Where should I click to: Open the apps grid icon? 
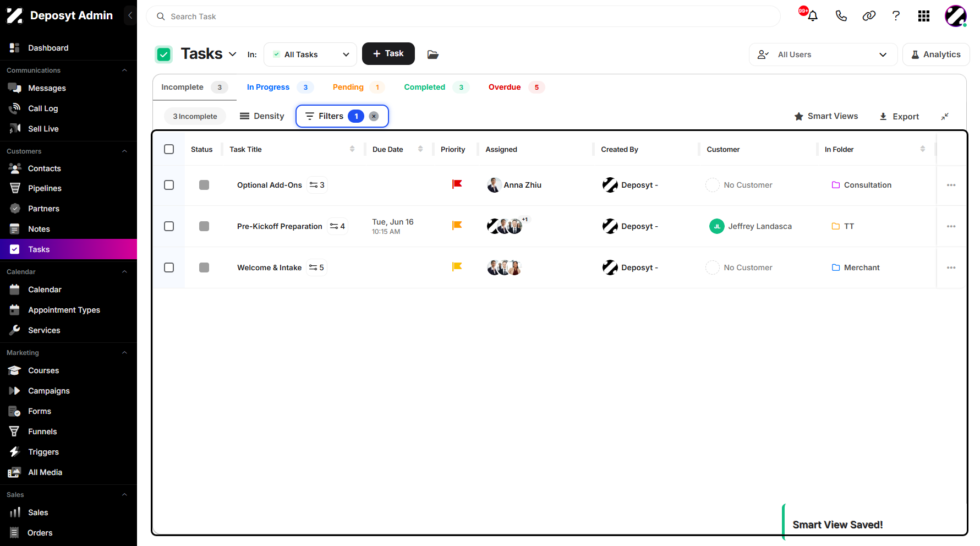(x=924, y=16)
